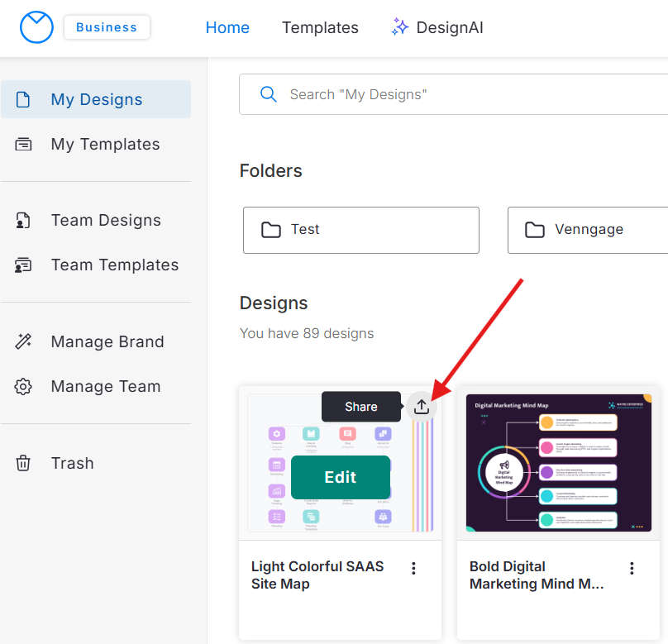Open the Bold Digital Marketing Mind Map thumbnail
This screenshot has height=644, width=668.
558,463
